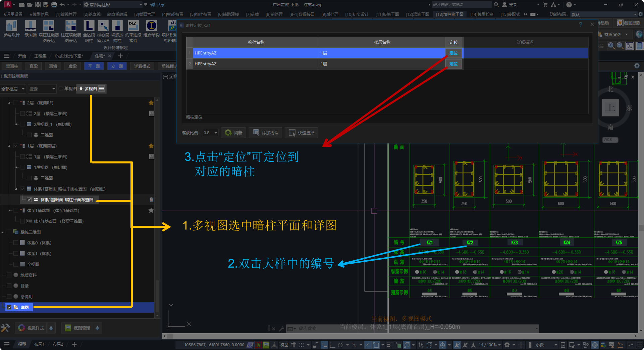Image resolution: width=644 pixels, height=350 pixels.
Task: Open the 全部楼层 dropdown
Action: 13,89
